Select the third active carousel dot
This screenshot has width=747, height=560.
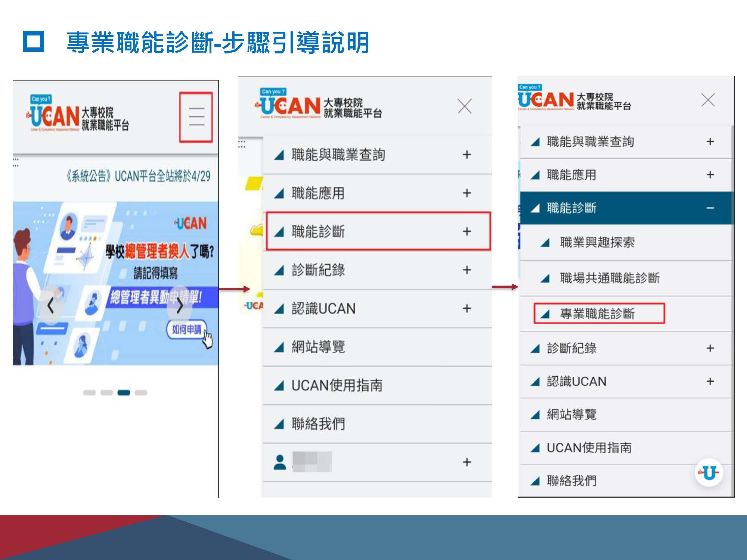pos(124,392)
